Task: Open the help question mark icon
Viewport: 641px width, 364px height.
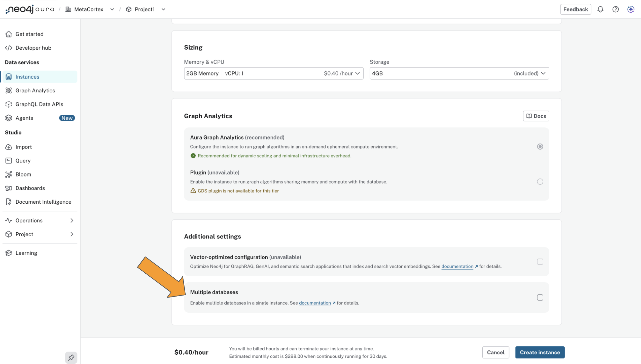Action: (615, 9)
